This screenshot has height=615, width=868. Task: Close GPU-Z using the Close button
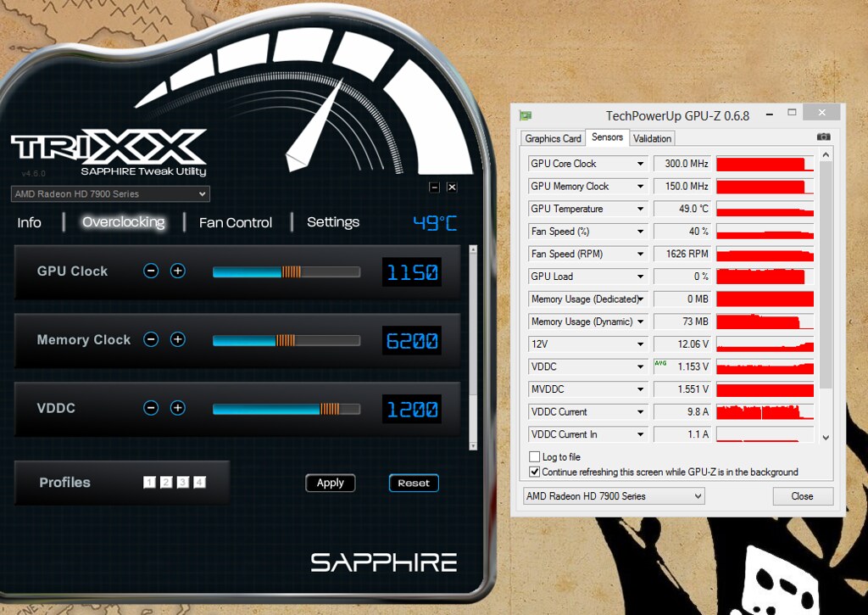[x=803, y=496]
